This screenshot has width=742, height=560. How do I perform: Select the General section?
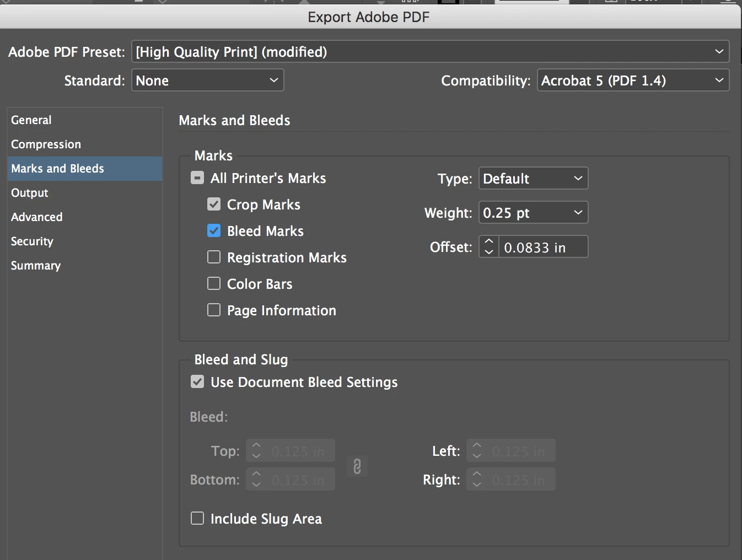pos(85,120)
